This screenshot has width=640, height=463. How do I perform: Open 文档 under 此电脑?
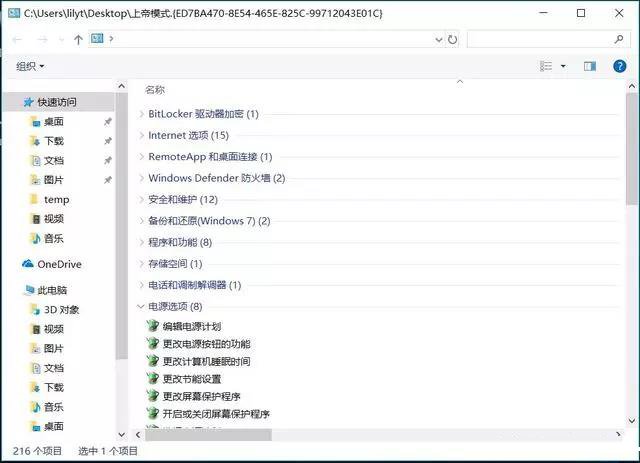point(53,368)
